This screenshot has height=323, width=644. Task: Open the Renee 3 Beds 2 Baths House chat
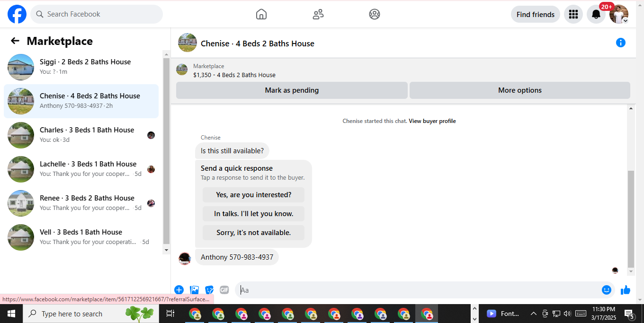pos(81,203)
